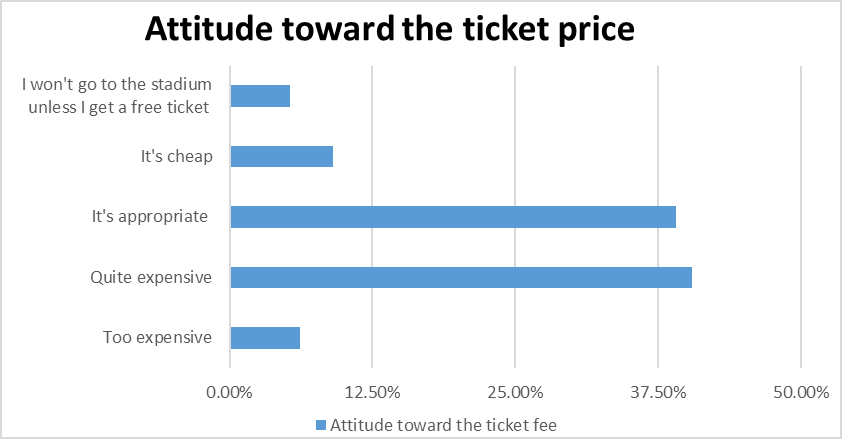Click the chart title "Attitude toward the ticket price"
Image resolution: width=842 pixels, height=439 pixels.
coord(390,29)
